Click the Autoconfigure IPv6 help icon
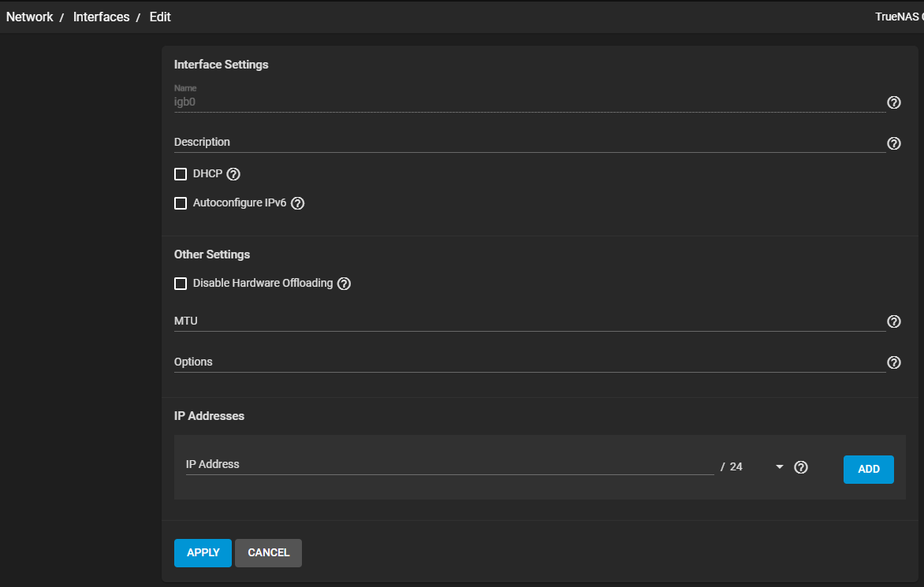Image resolution: width=924 pixels, height=587 pixels. pyautogui.click(x=297, y=203)
